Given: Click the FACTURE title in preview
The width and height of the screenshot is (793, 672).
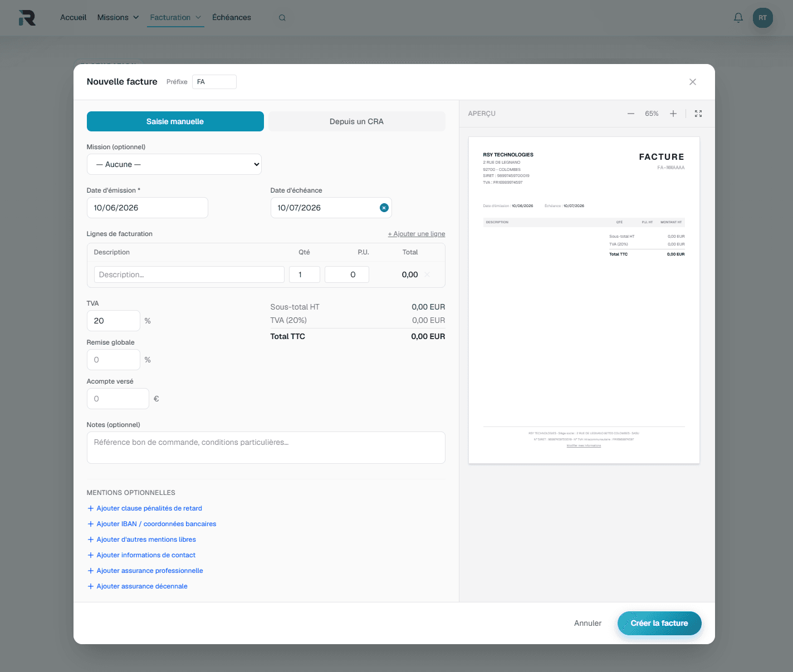Looking at the screenshot, I should 662,157.
